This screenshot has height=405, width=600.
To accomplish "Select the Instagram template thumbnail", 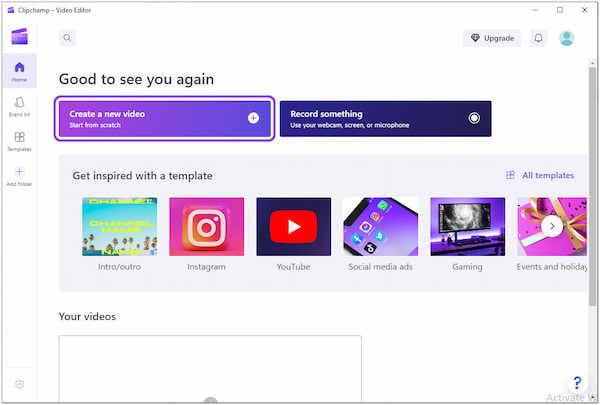I will coord(207,227).
